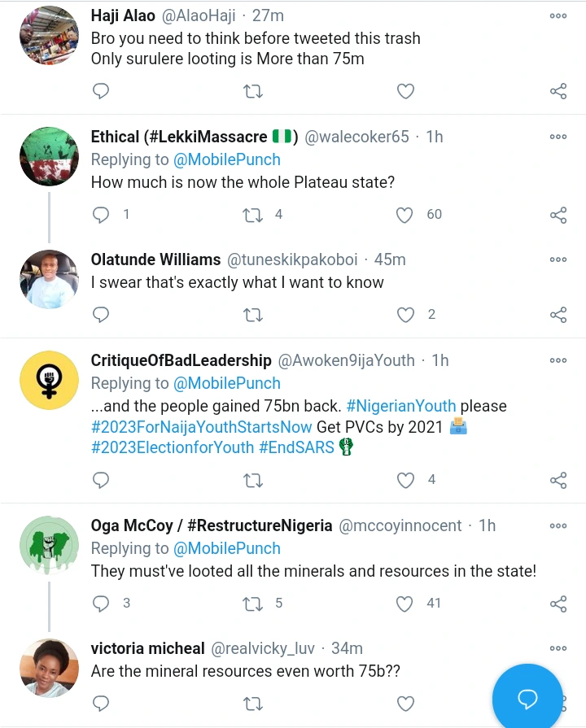586x728 pixels.
Task: Share Olatunde Williams' tweet
Action: 558,315
